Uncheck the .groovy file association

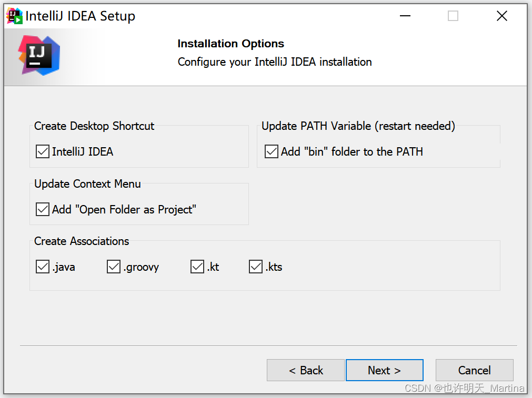[113, 267]
